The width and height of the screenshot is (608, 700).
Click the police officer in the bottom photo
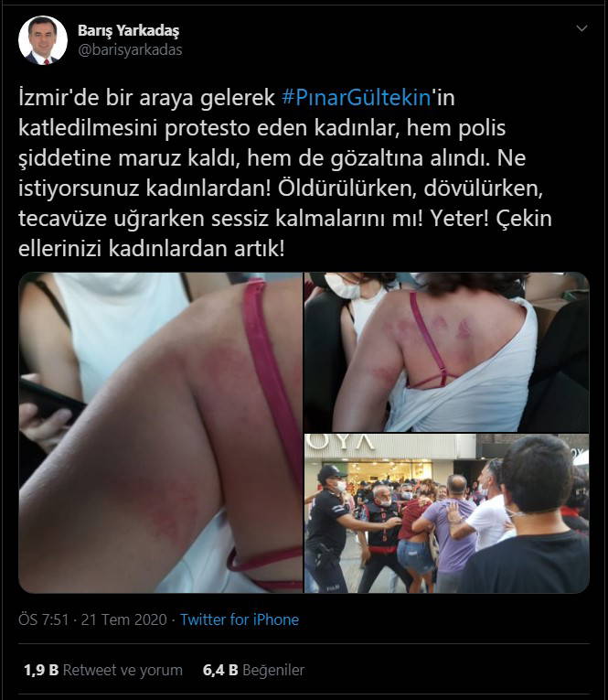[329, 529]
